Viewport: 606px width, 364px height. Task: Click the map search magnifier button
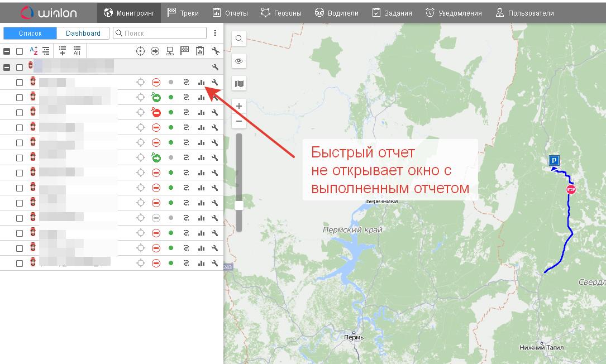pos(239,39)
